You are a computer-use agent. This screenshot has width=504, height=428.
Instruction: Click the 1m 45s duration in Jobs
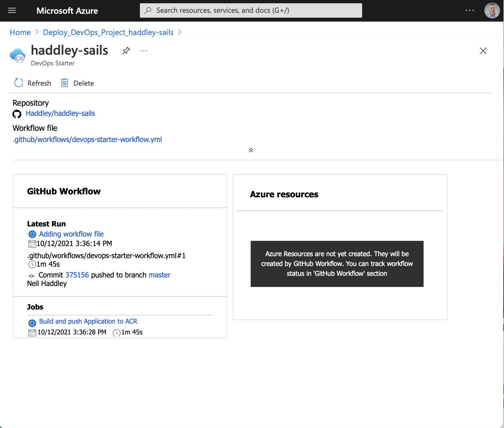pos(132,332)
